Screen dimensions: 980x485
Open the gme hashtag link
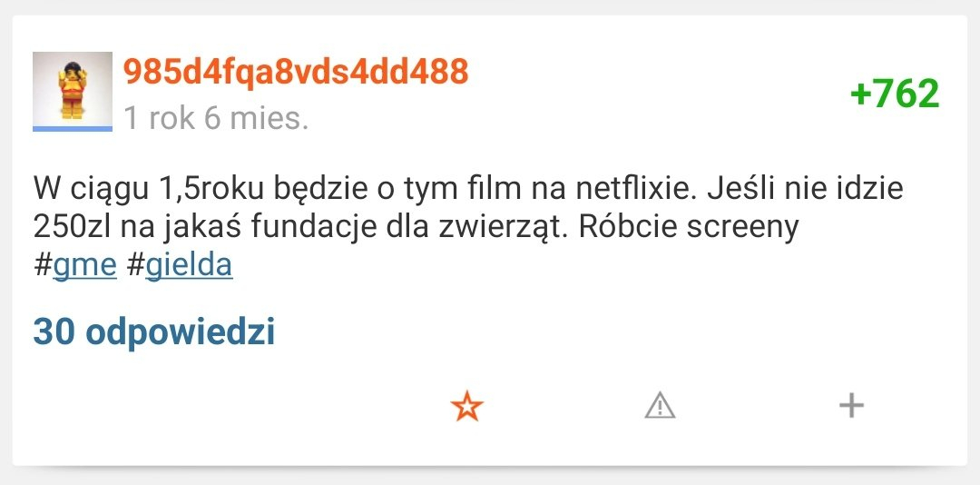pyautogui.click(x=85, y=267)
